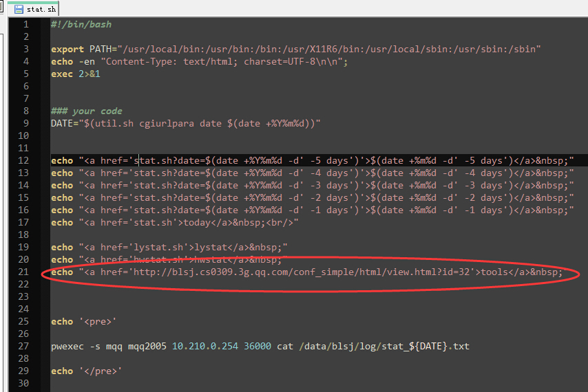Click the echo '<pre>' line

point(84,321)
